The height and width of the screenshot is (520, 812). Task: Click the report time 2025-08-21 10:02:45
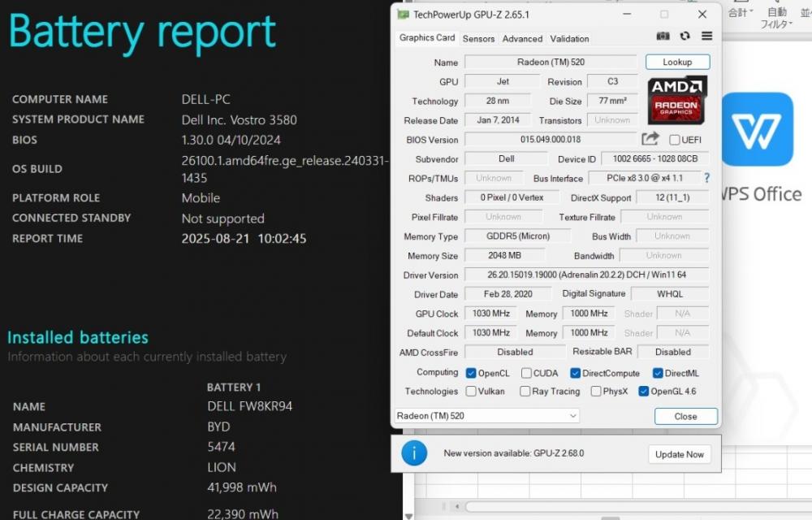coord(244,239)
